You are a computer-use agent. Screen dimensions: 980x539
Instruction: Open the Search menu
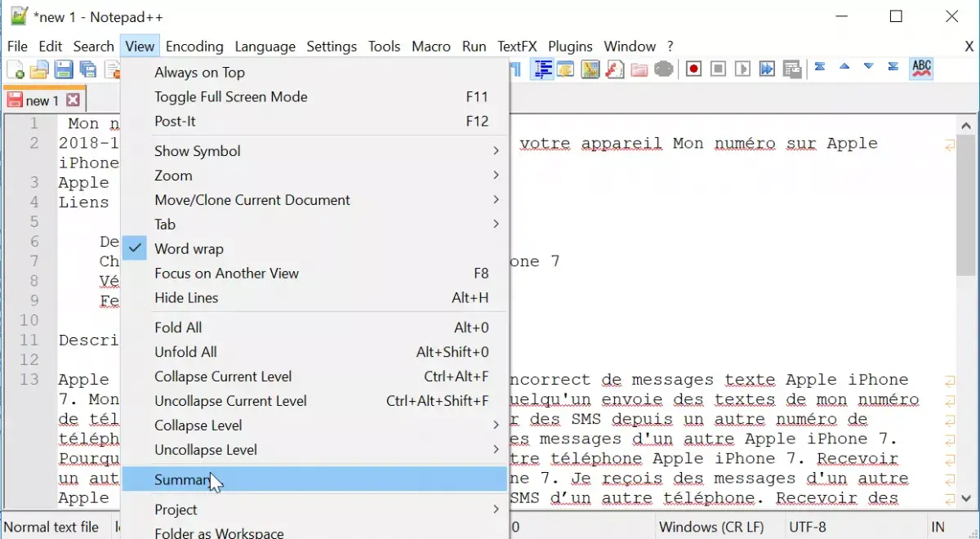click(93, 47)
